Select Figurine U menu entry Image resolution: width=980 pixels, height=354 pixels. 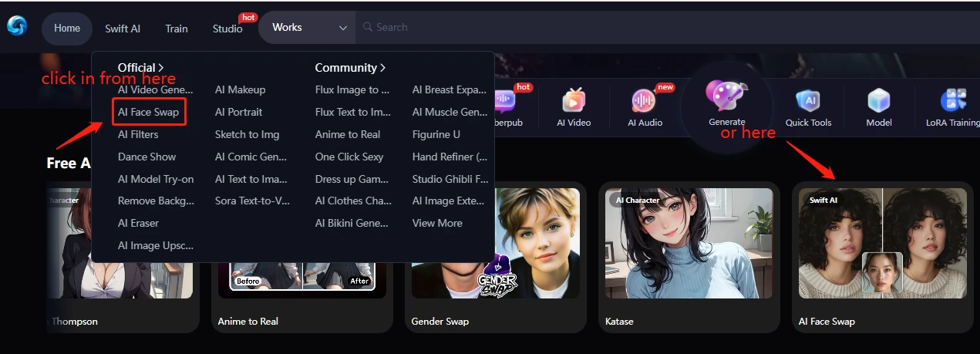tap(436, 134)
